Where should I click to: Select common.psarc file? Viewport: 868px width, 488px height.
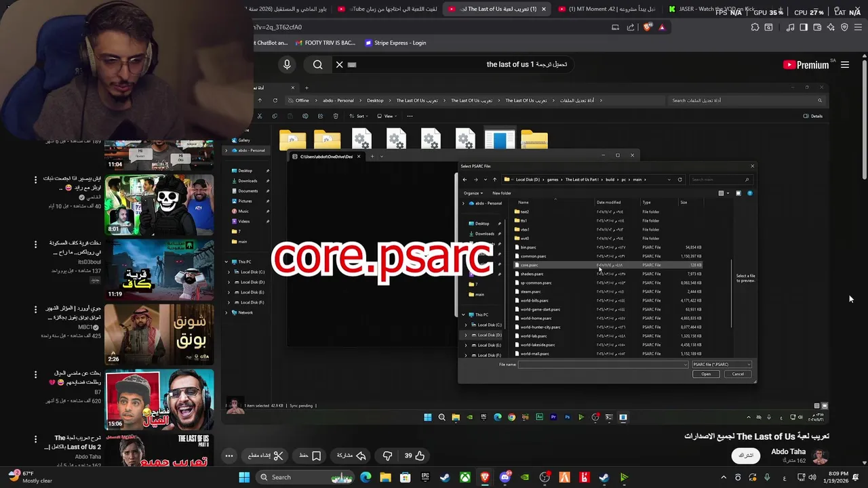[533, 256]
